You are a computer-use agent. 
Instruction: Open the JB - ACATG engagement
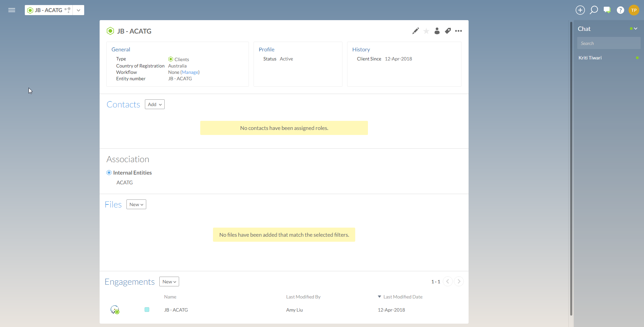pyautogui.click(x=176, y=310)
